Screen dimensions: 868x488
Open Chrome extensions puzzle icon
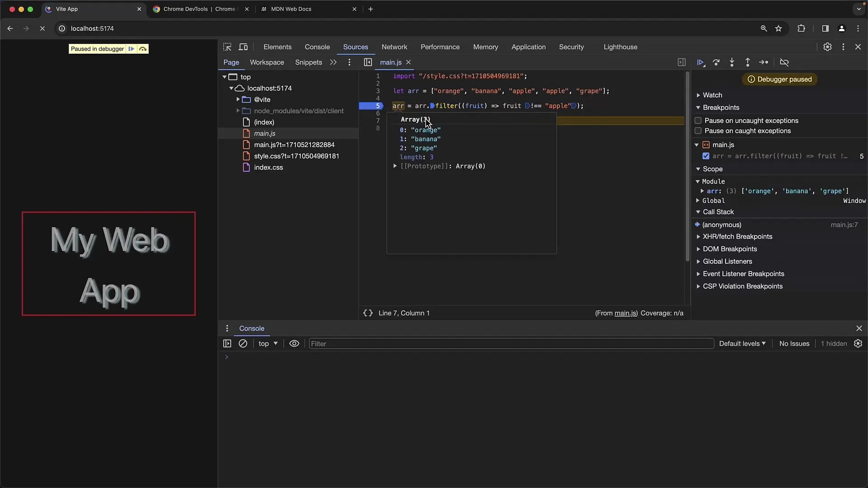coord(801,28)
